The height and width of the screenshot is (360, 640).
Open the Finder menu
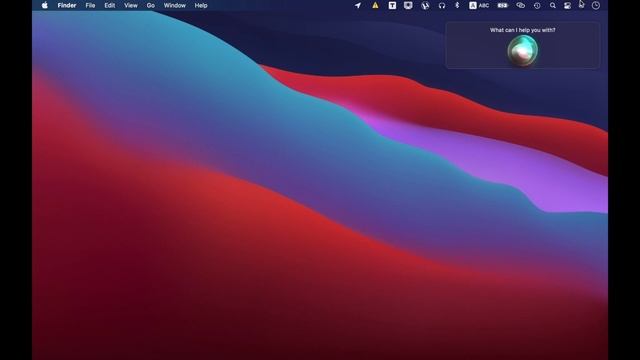click(67, 5)
